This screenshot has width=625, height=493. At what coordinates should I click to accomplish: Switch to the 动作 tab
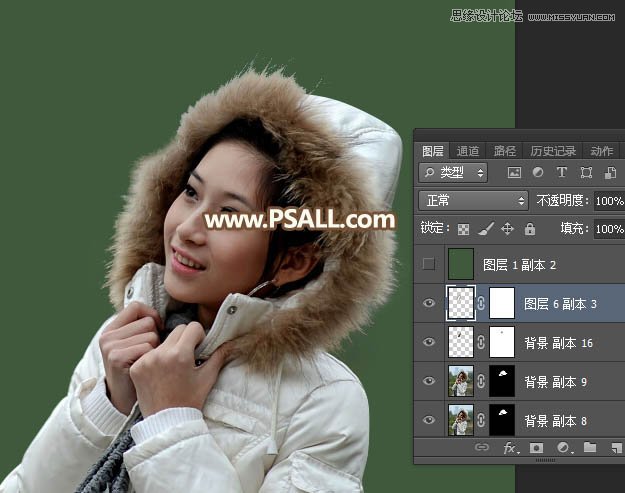point(601,151)
